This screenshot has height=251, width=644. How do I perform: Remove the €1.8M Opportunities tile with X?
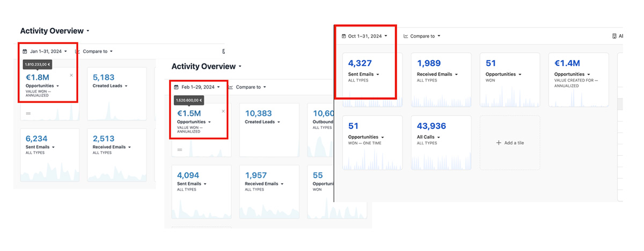71,76
